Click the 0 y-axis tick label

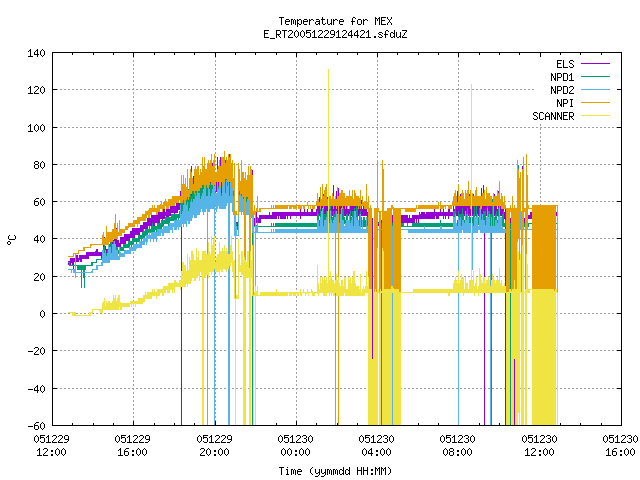pos(42,314)
